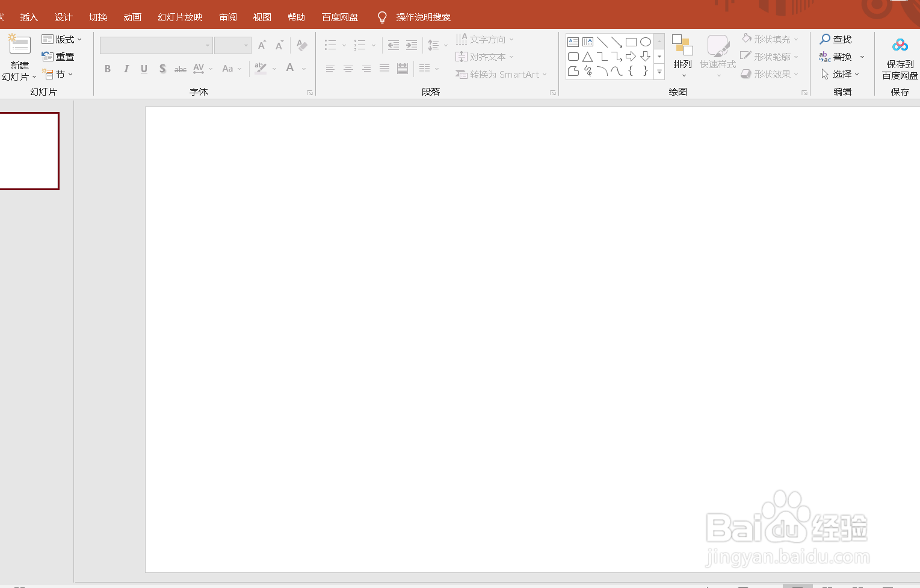
Task: Select the slide thumbnail in the panel
Action: point(29,151)
